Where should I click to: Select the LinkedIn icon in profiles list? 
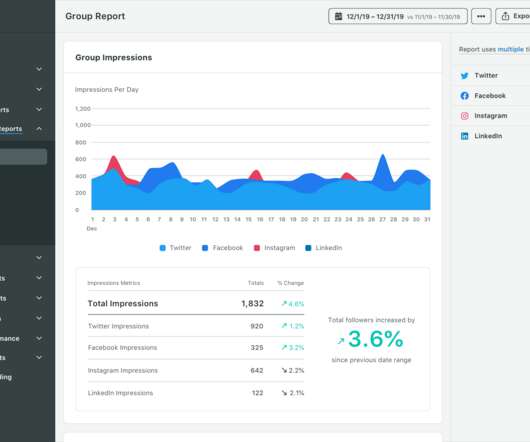tap(465, 136)
